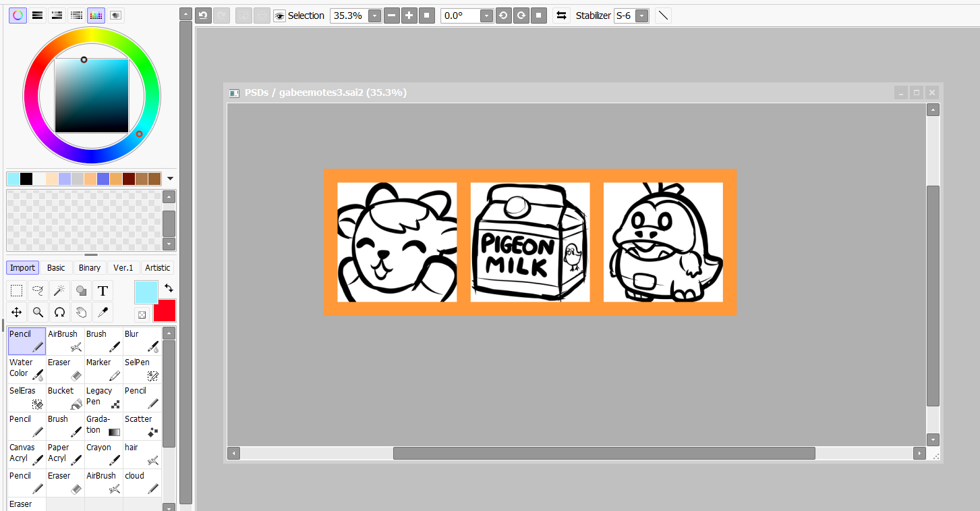Toggle the color wheel panel
The width and height of the screenshot is (980, 511).
(18, 15)
